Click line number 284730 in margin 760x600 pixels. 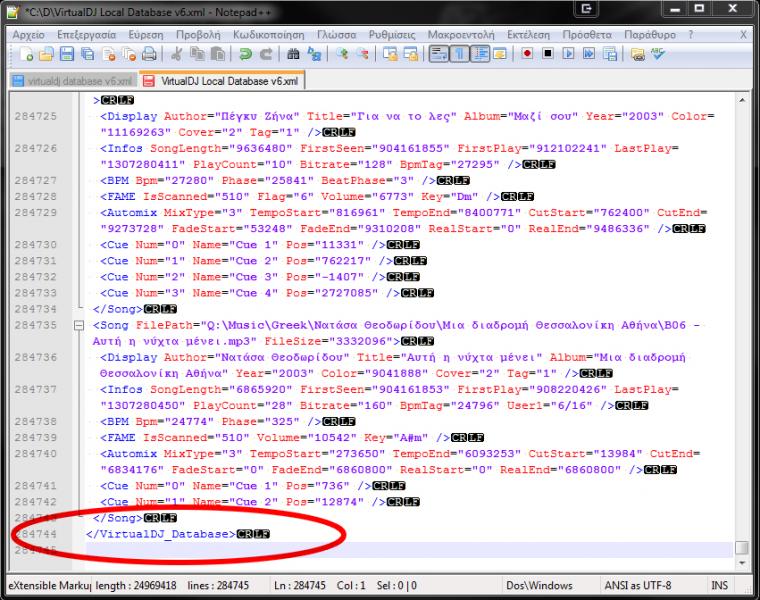[36, 245]
